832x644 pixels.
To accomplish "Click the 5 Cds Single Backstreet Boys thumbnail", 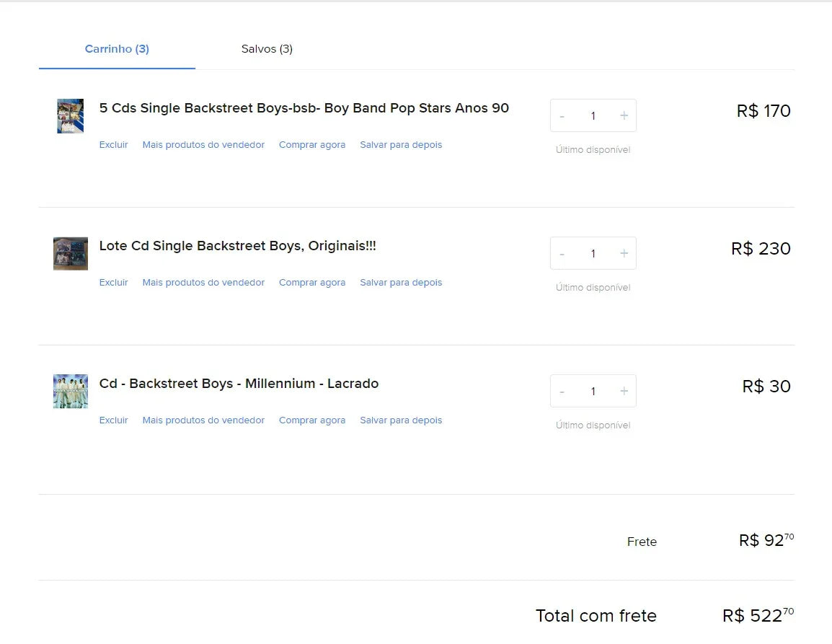I will coord(70,116).
